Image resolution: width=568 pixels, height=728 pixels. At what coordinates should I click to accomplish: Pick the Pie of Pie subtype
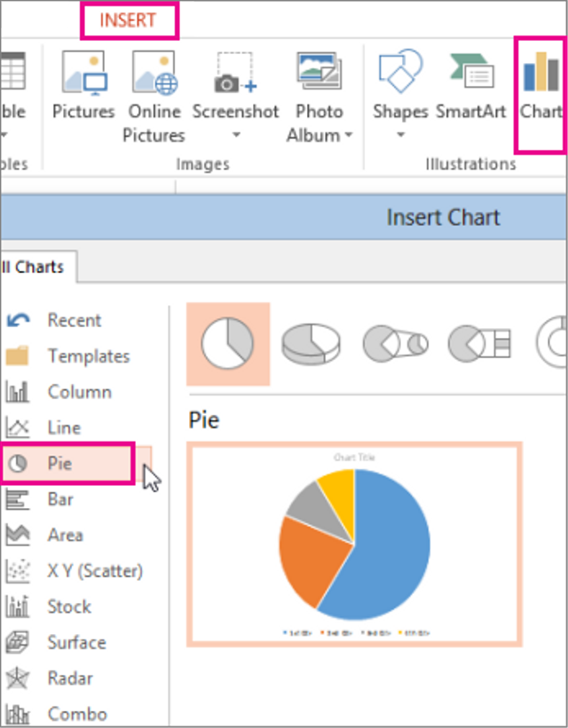pos(395,343)
